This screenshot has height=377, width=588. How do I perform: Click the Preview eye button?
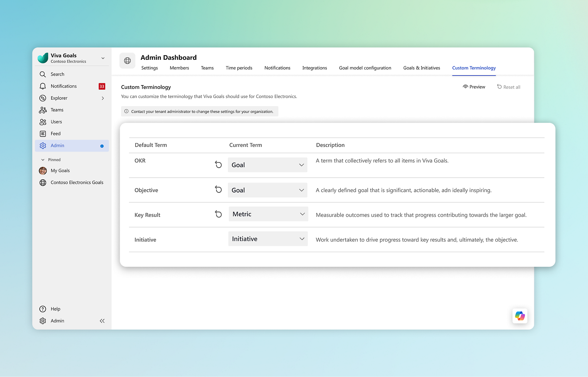(x=474, y=87)
